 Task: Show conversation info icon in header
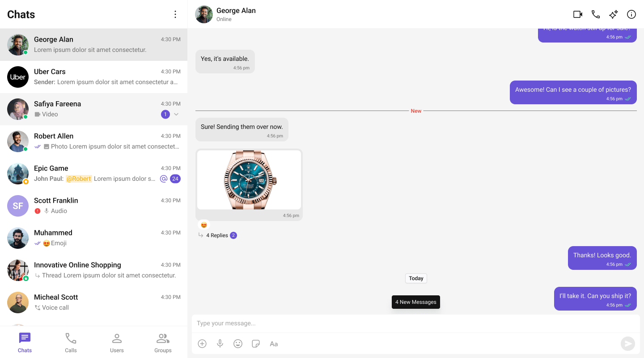(631, 14)
